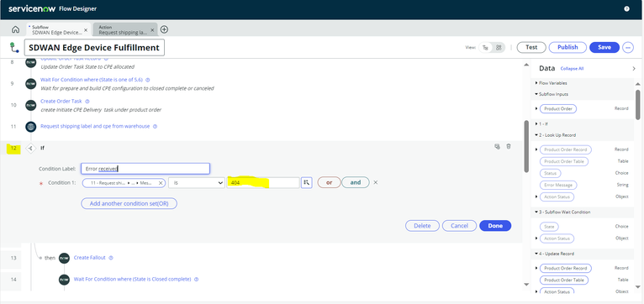Copy the If step with duplicate icon
644x304 pixels.
498,146
